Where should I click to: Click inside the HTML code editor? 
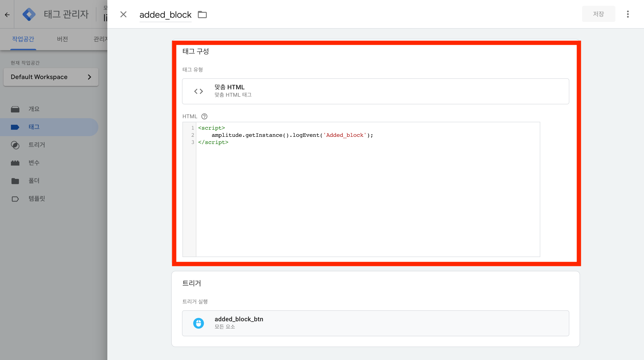tap(367, 195)
